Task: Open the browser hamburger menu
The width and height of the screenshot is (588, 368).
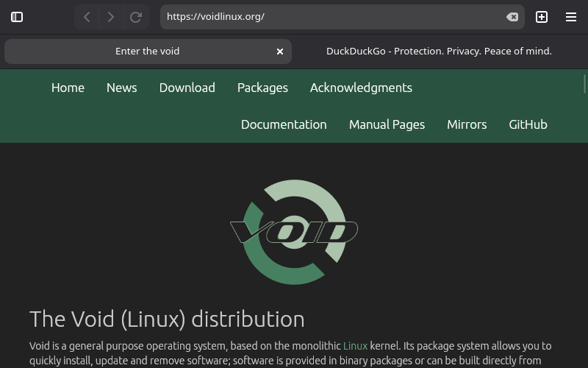Action: tap(571, 17)
